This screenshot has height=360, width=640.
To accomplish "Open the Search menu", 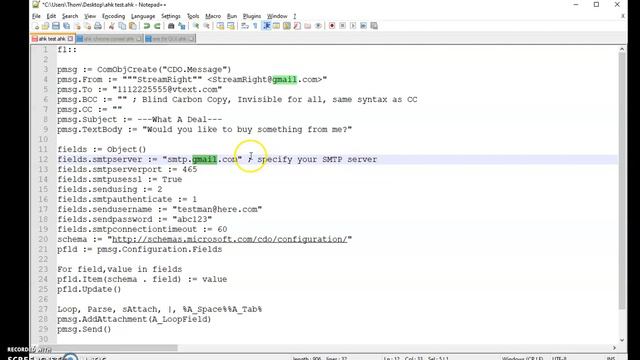I will point(70,16).
